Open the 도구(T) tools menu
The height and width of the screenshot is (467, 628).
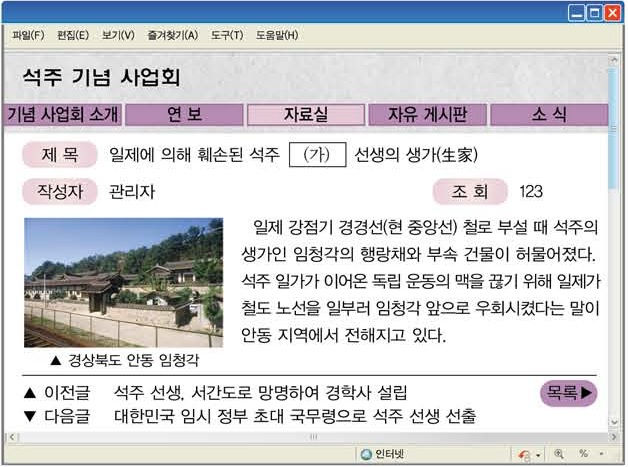tap(226, 35)
